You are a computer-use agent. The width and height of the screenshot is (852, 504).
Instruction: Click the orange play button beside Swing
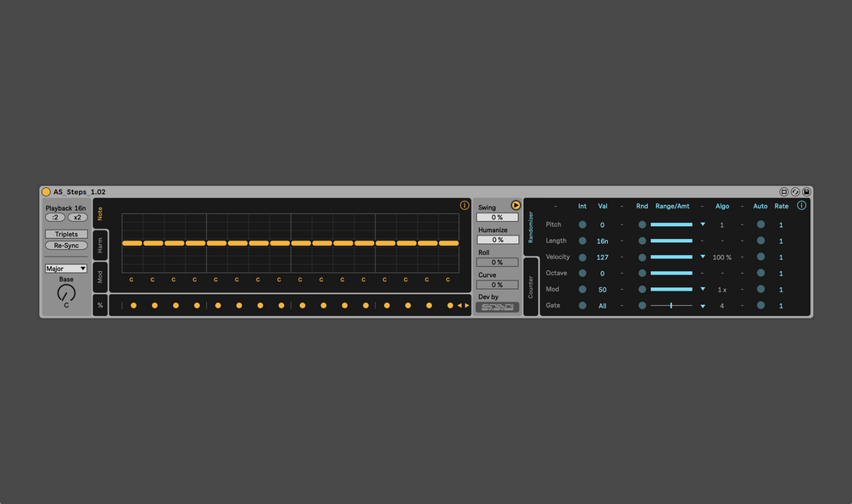[x=515, y=205]
